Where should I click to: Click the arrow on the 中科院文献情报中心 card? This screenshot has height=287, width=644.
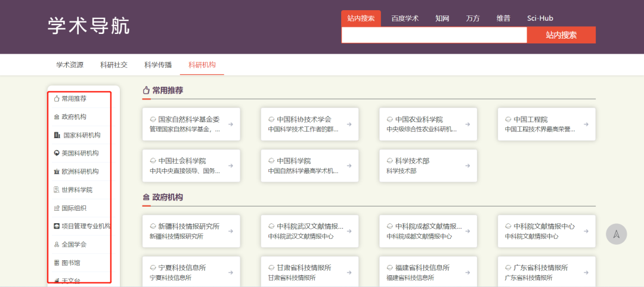point(586,231)
